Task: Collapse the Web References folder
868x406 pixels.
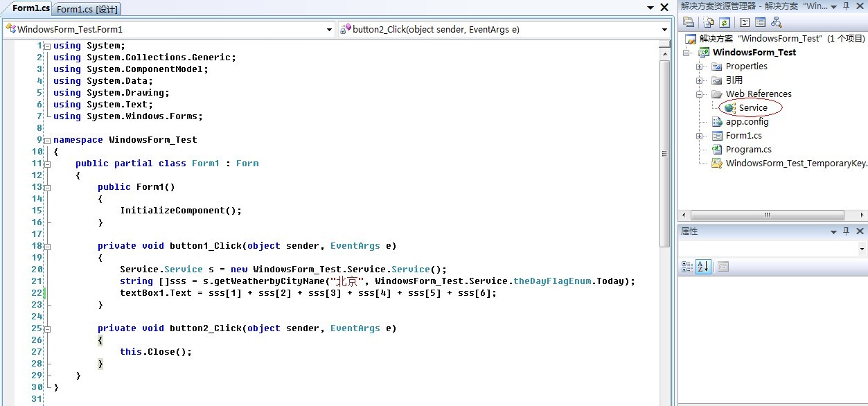Action: 700,94
